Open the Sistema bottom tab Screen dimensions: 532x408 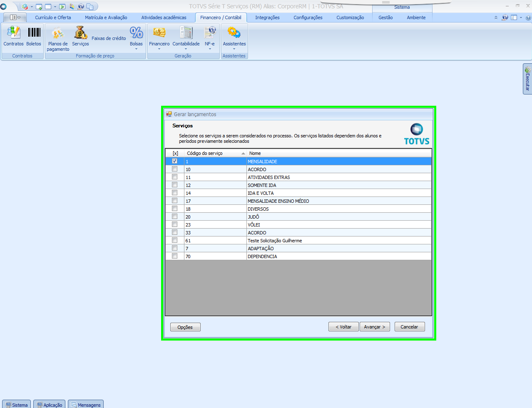coord(17,404)
